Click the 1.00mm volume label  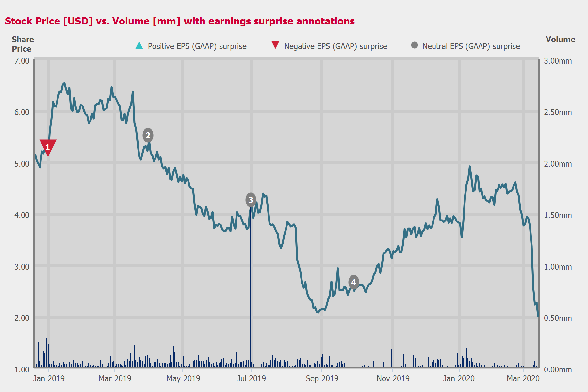(x=558, y=267)
